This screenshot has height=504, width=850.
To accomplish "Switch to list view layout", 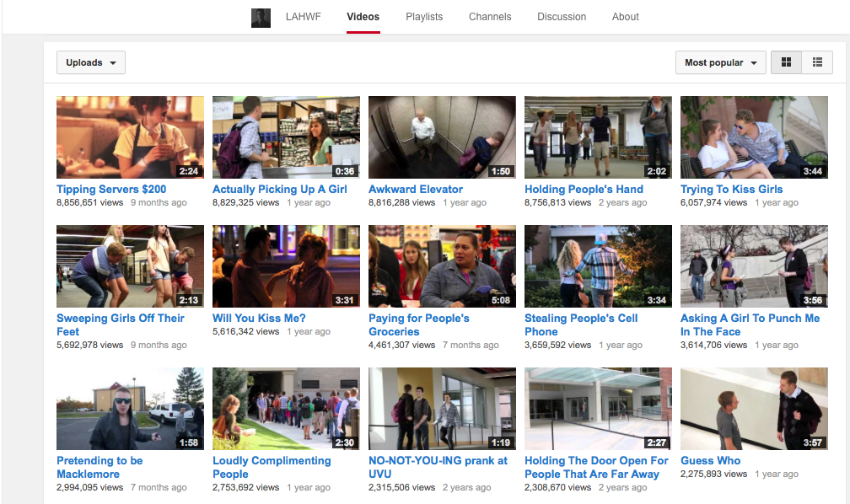I will click(817, 62).
